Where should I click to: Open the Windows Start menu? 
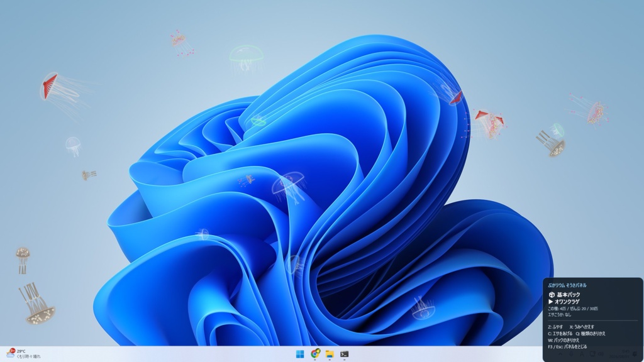pos(300,354)
